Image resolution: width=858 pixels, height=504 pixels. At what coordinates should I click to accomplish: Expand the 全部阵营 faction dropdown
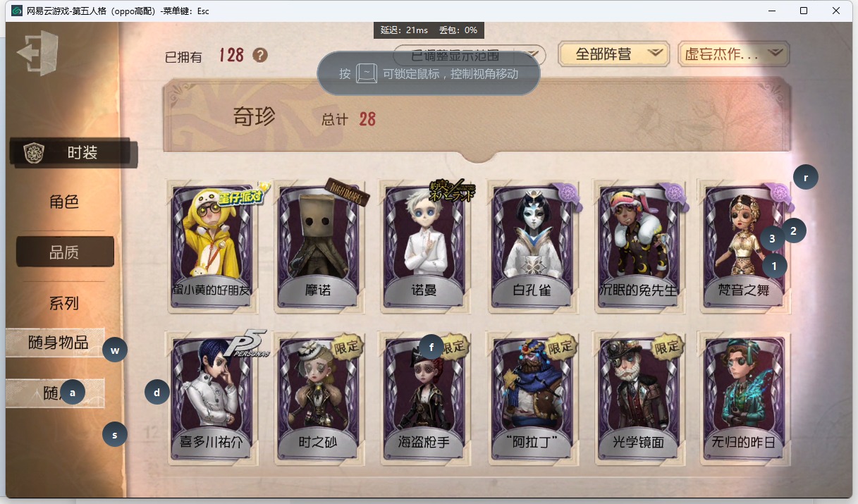pos(613,54)
